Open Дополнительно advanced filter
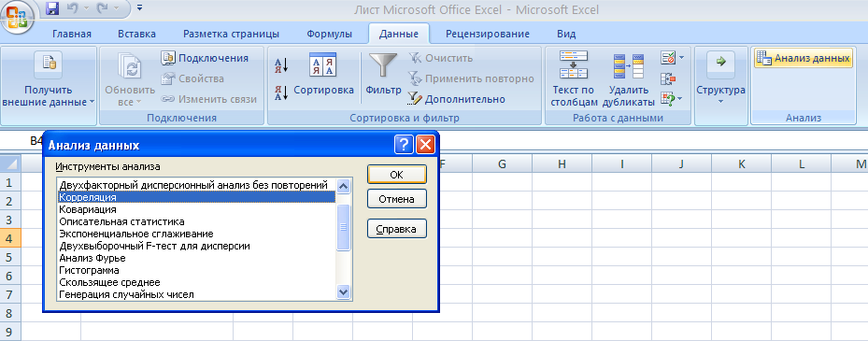This screenshot has width=868, height=341. tap(457, 99)
